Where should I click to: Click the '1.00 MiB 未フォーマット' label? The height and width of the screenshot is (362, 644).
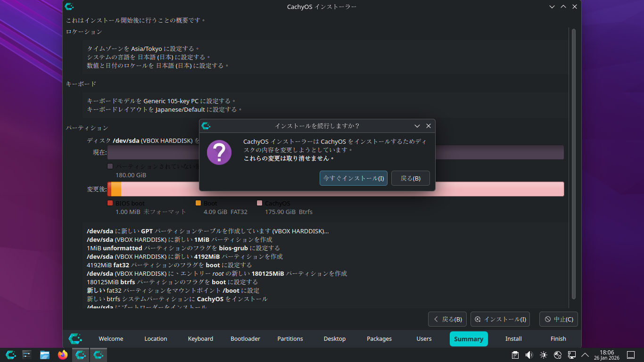tap(151, 212)
